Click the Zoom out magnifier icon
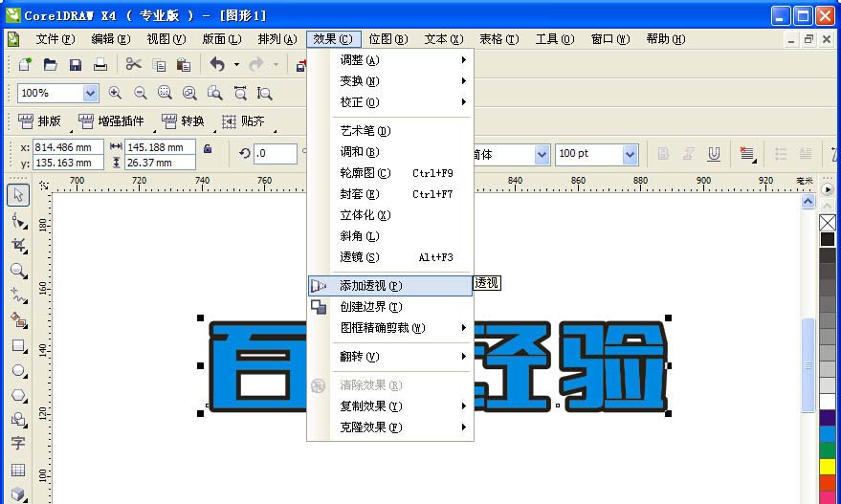The image size is (841, 504). (x=140, y=94)
